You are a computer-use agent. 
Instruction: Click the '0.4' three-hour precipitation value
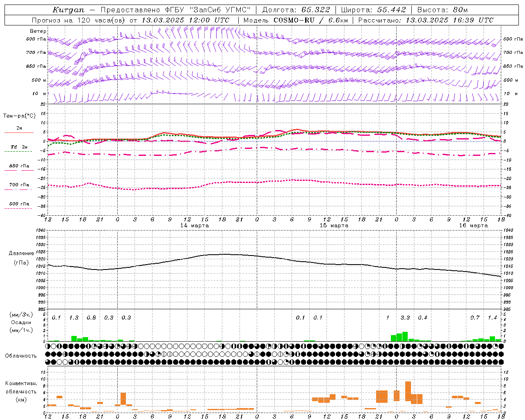tap(422, 318)
